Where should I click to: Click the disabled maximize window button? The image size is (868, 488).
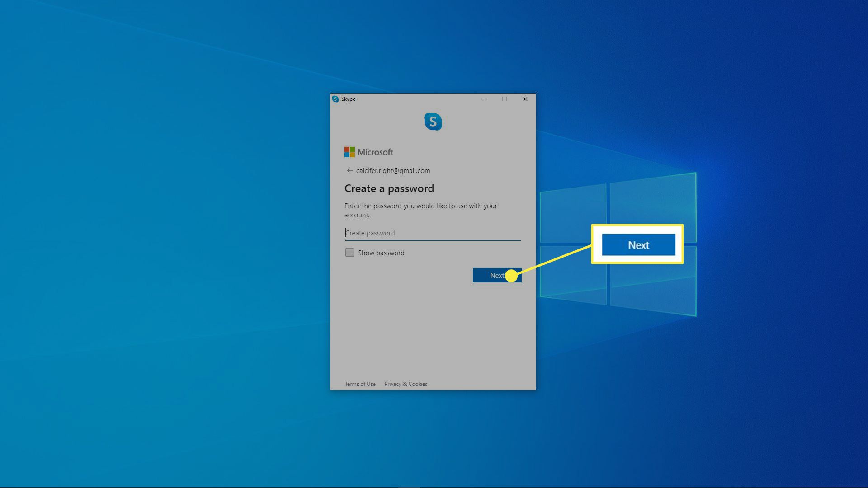tap(505, 99)
